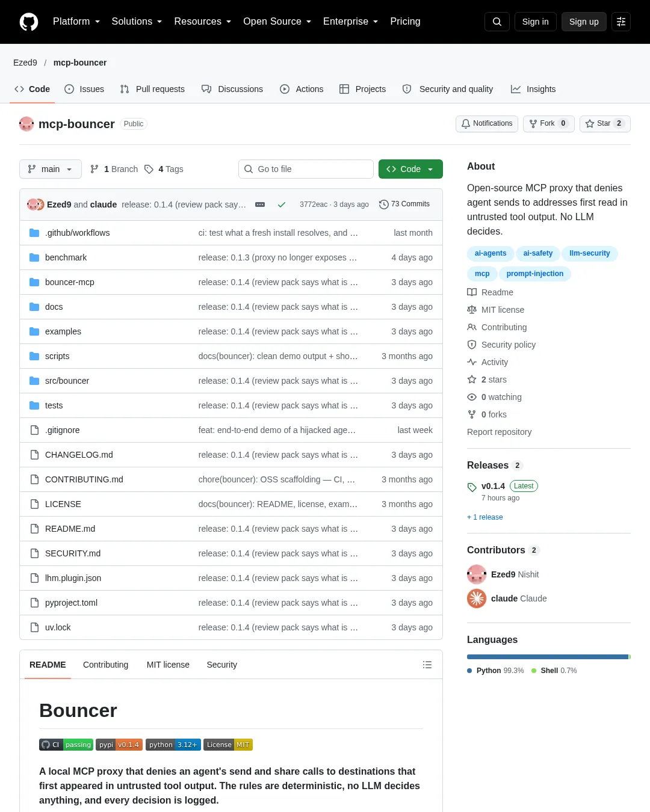Click the 3772eac commit hash
Viewport: 650px width, 812px height.
pyautogui.click(x=314, y=205)
